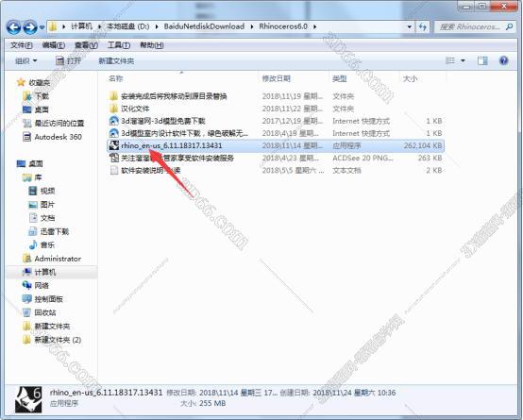
Task: Click the 3d溜溜网 internet shortcut icon
Action: [x=114, y=121]
